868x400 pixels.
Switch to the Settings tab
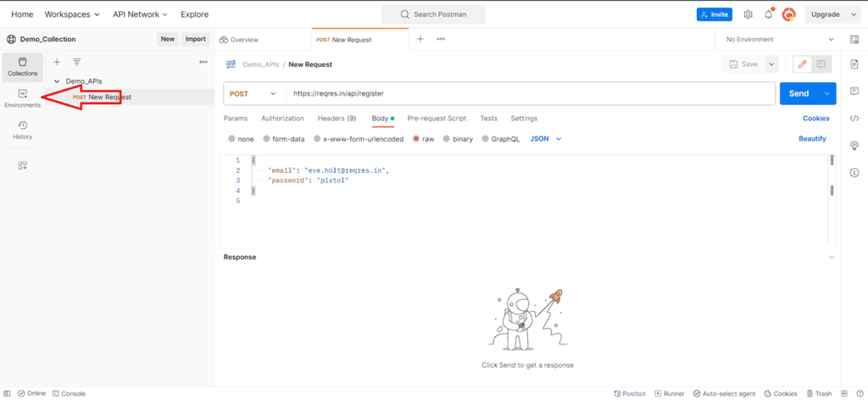click(524, 119)
